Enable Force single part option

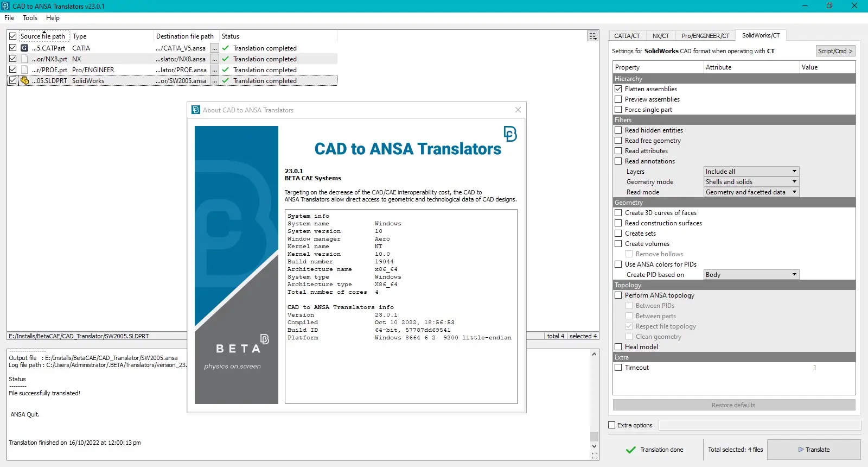click(x=618, y=109)
